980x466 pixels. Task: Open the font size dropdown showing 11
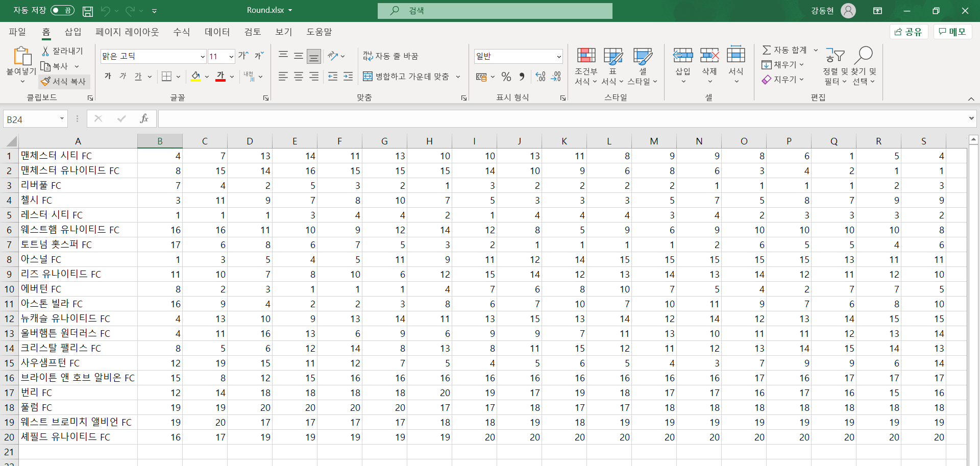tap(231, 57)
